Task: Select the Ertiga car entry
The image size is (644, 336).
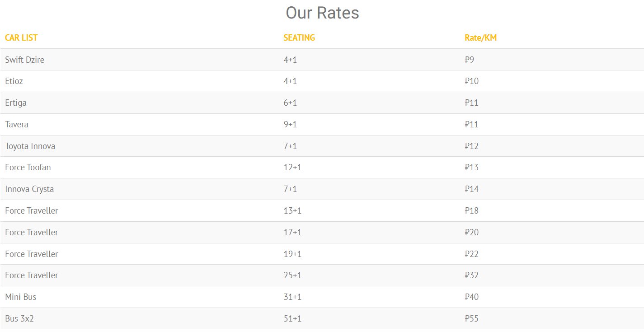Action: (x=16, y=103)
